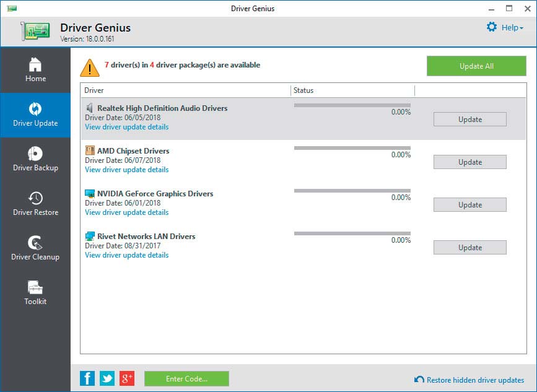This screenshot has width=537, height=392.
Task: Select the AMD Chipset Drivers name
Action: [133, 151]
